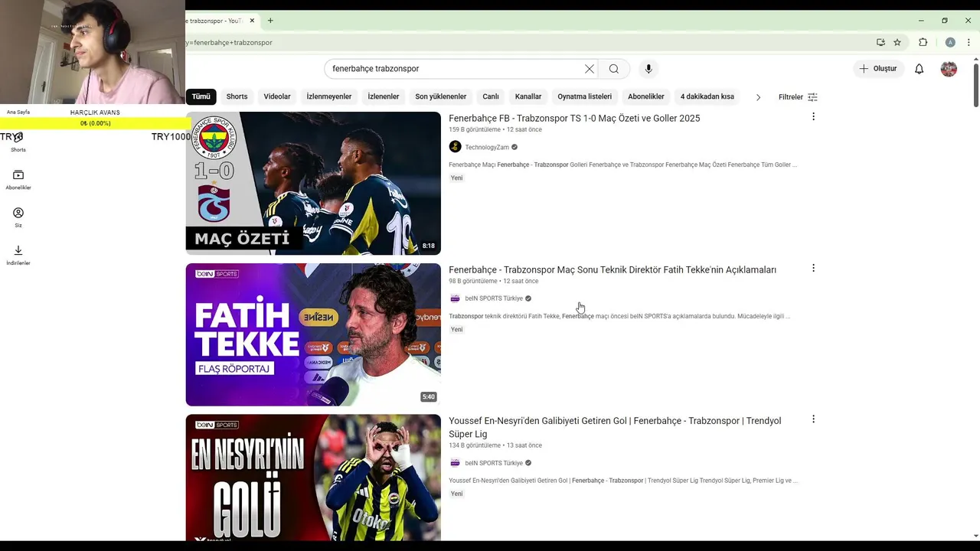Select the Videolar filter chip

point(277,97)
